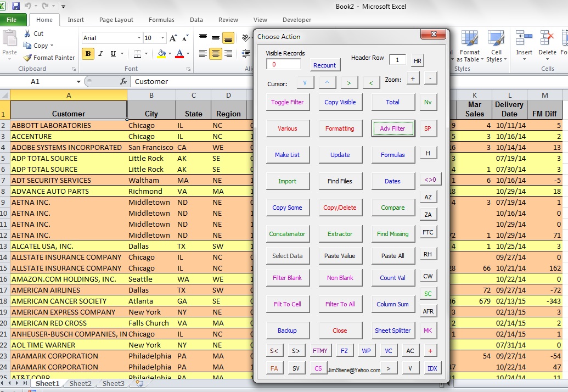Image resolution: width=568 pixels, height=392 pixels.
Task: Toggle Center horizontal alignment
Action: (216, 54)
